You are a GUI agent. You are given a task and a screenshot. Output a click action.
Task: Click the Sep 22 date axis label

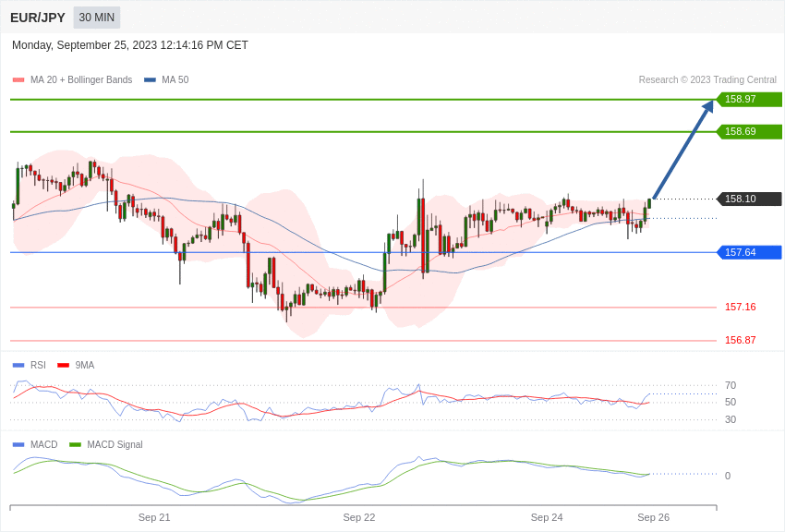[x=359, y=517]
